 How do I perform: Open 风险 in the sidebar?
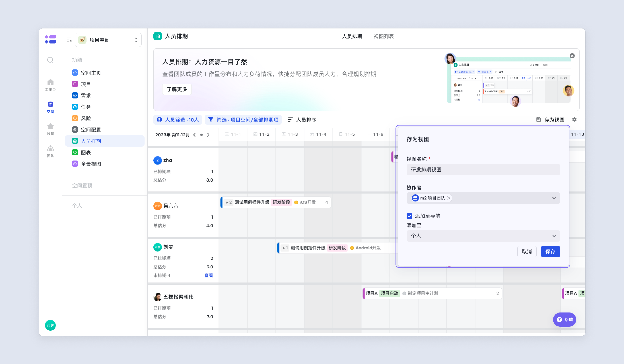click(x=104, y=118)
